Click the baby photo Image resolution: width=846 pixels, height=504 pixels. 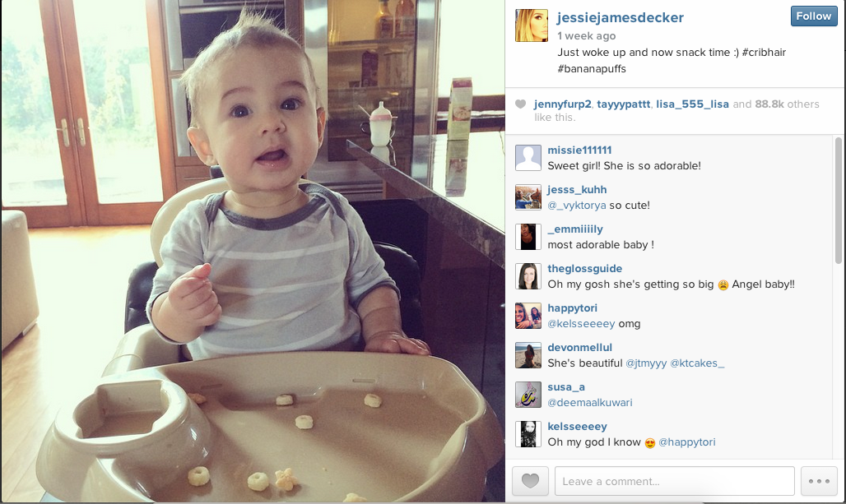tap(253, 252)
